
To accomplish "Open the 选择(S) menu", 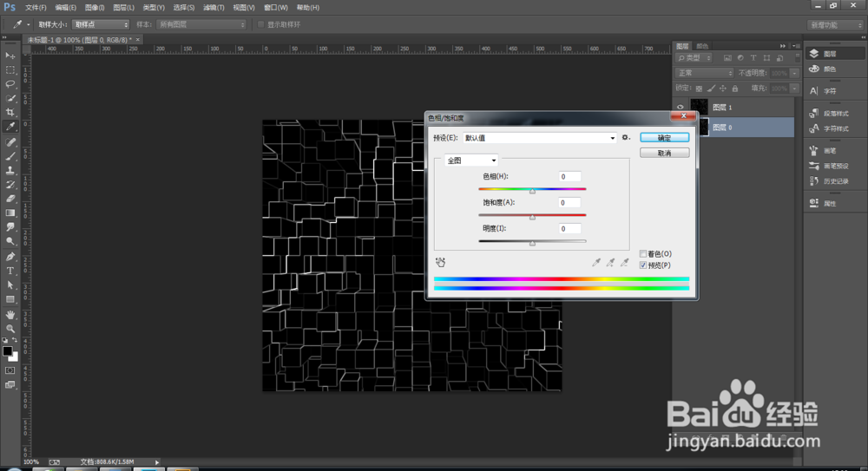I will [x=183, y=8].
